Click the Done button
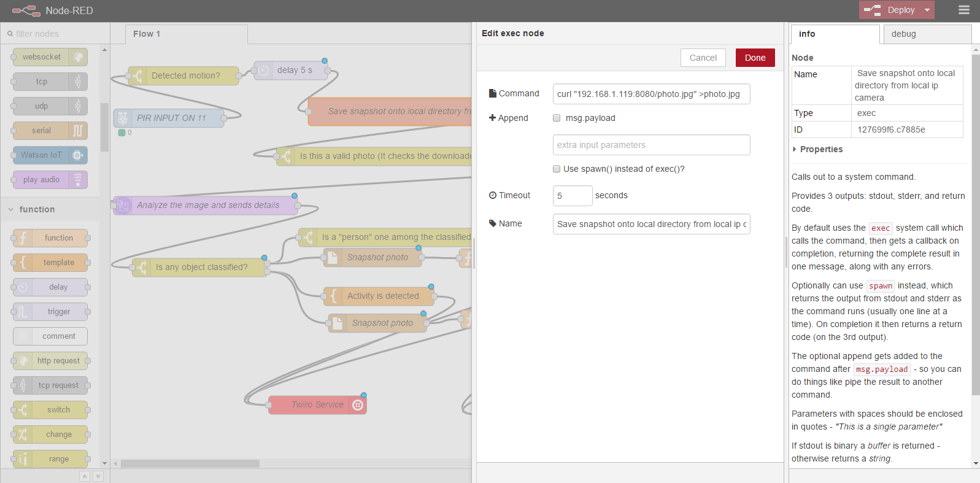The image size is (980, 483). [x=755, y=58]
